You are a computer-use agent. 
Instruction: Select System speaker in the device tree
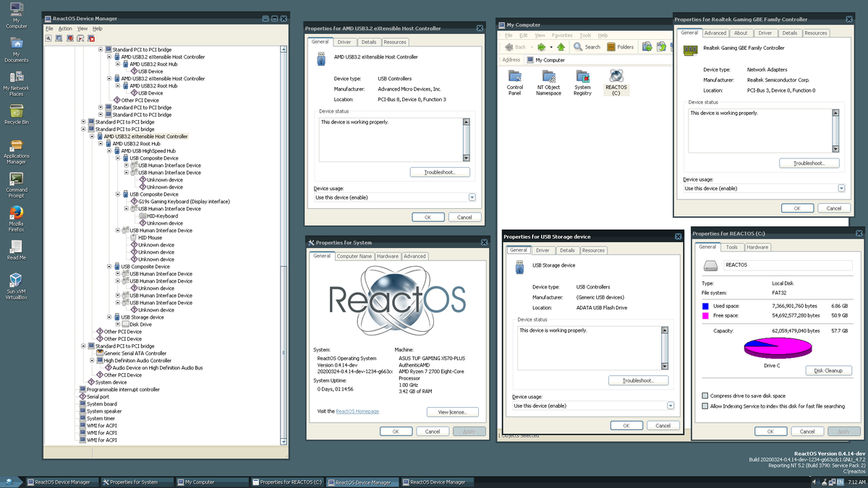[x=99, y=411]
